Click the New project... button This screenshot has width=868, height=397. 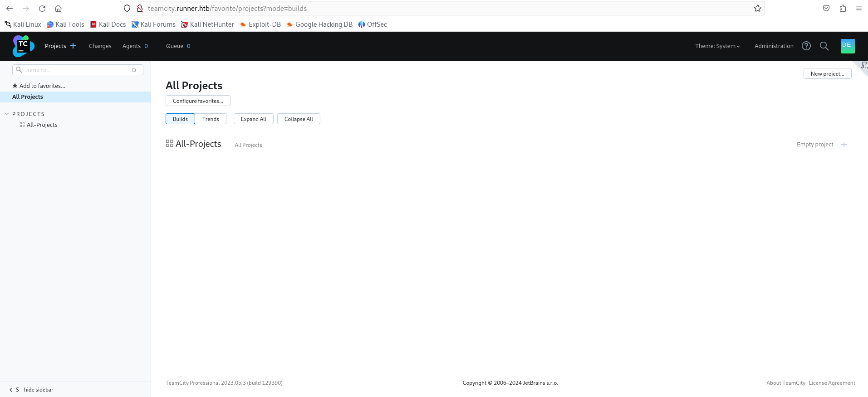pos(827,73)
